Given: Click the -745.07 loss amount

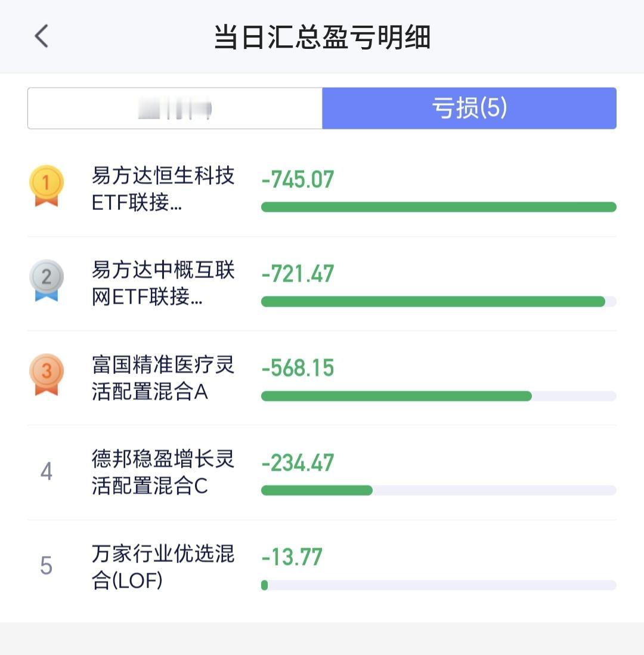Looking at the screenshot, I should (298, 179).
